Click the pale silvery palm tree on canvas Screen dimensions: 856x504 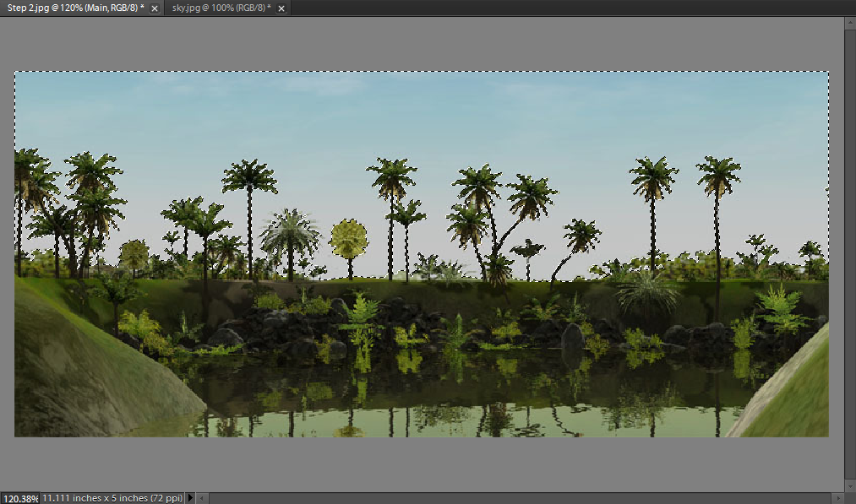pos(290,232)
